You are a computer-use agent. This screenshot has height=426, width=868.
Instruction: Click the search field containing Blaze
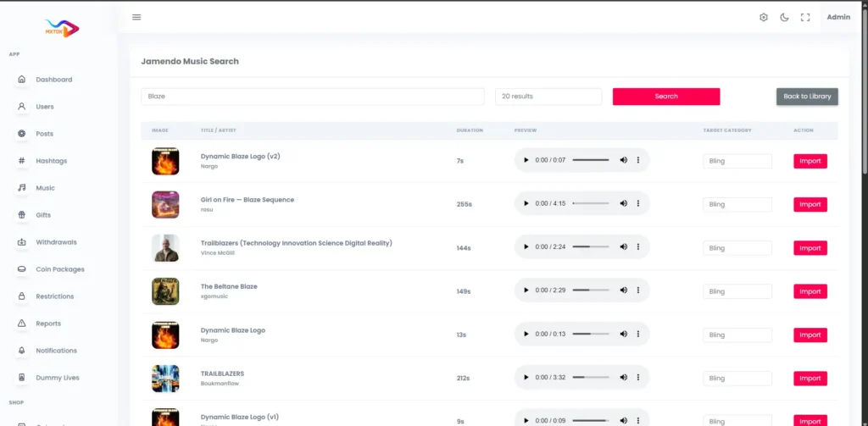pos(312,97)
